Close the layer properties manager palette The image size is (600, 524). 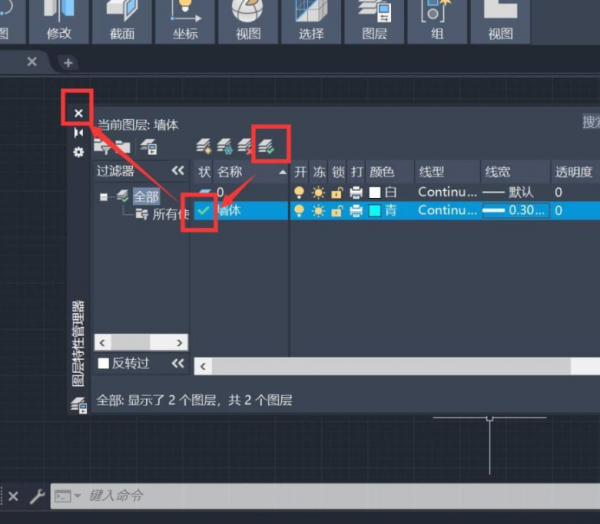pyautogui.click(x=78, y=113)
